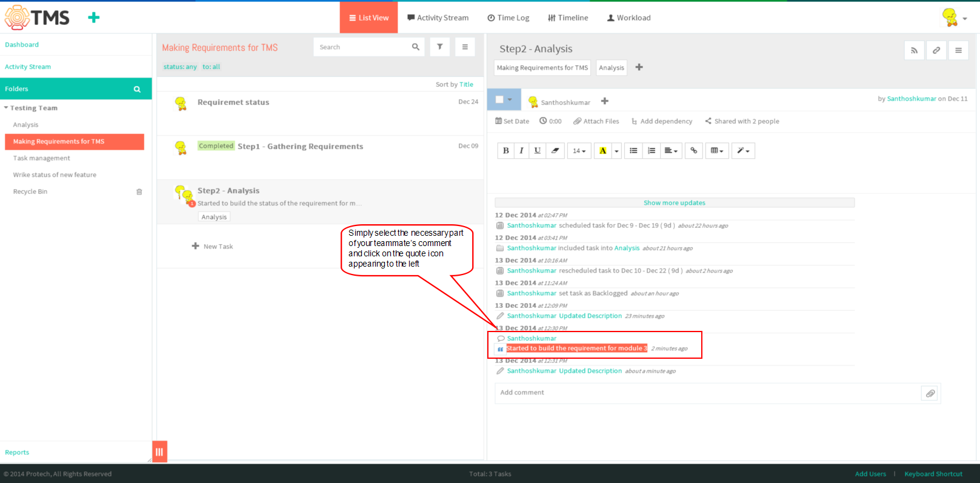Open the font size 14 dropdown

[x=579, y=151]
